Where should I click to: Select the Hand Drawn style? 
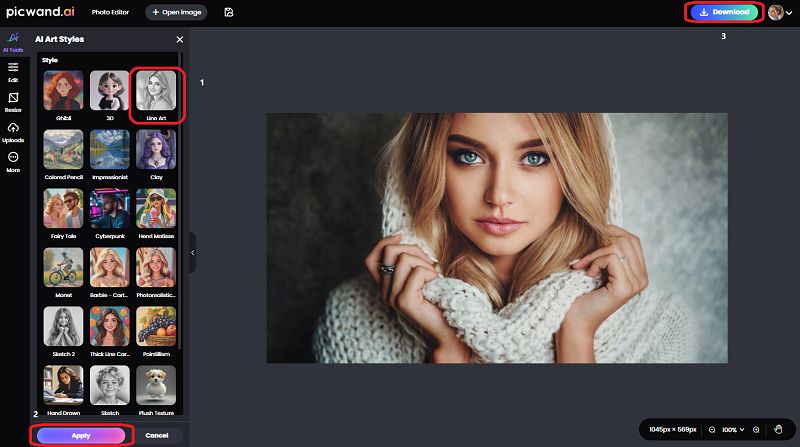tap(63, 390)
